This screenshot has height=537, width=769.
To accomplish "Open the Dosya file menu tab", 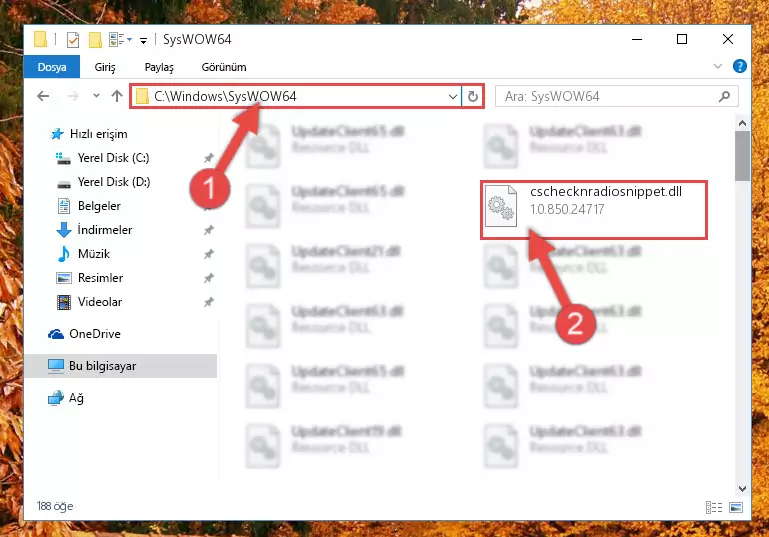I will (52, 67).
